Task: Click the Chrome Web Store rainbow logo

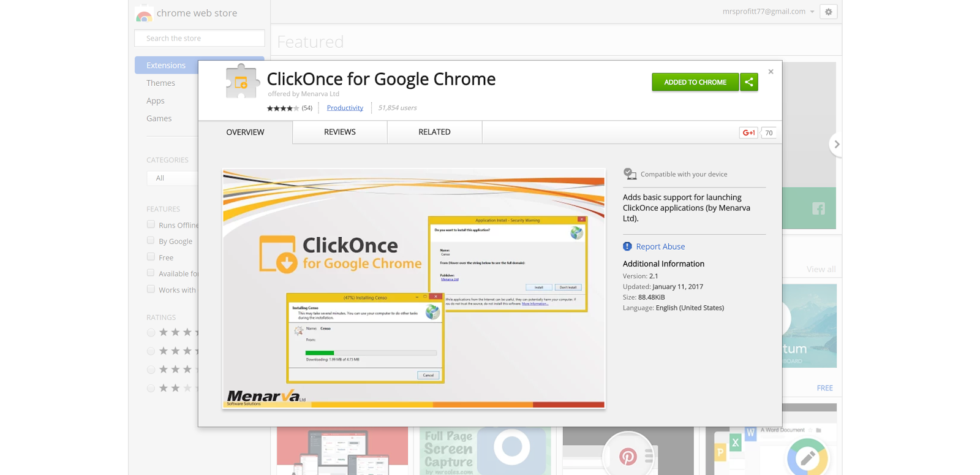Action: 144,13
